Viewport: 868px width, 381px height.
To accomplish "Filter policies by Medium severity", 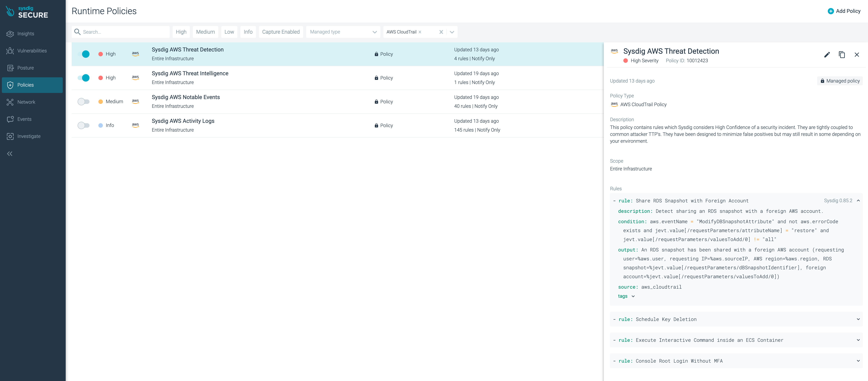I will [x=205, y=32].
